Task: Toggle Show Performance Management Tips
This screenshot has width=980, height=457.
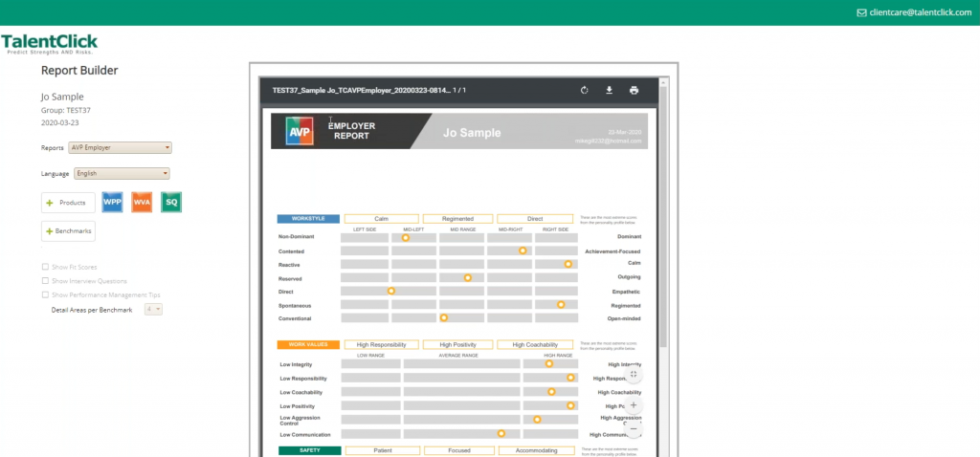Action: [45, 295]
